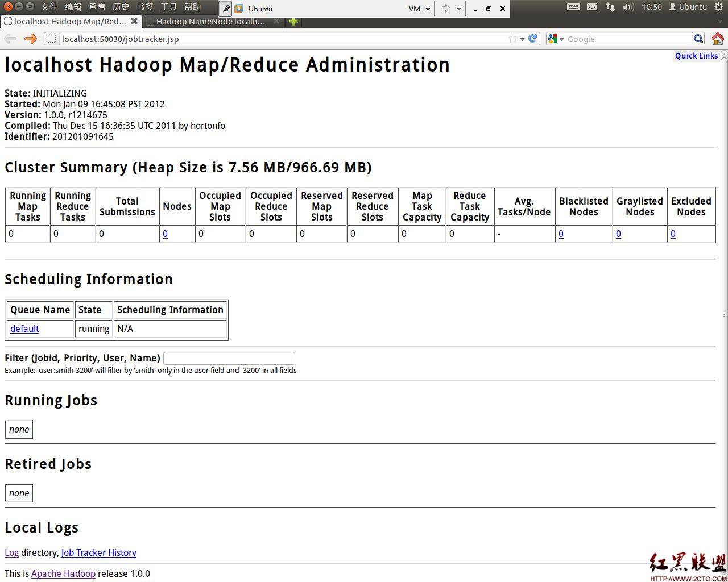
Task: Click the VM send arrow icon
Action: (x=446, y=9)
